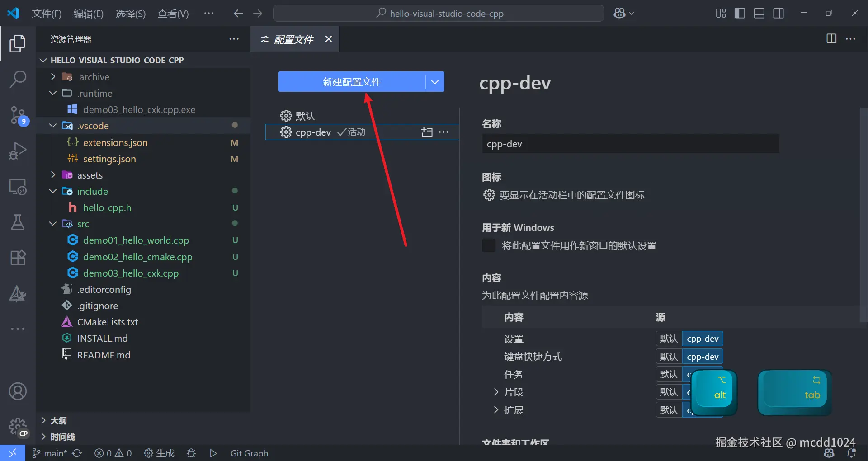Open the Manage gear with CP badge
868x461 pixels.
coord(18,427)
